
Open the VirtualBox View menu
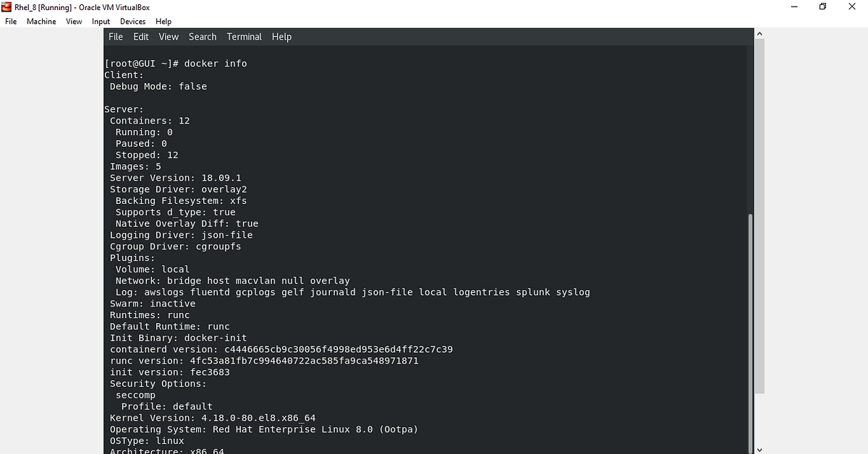coord(73,21)
